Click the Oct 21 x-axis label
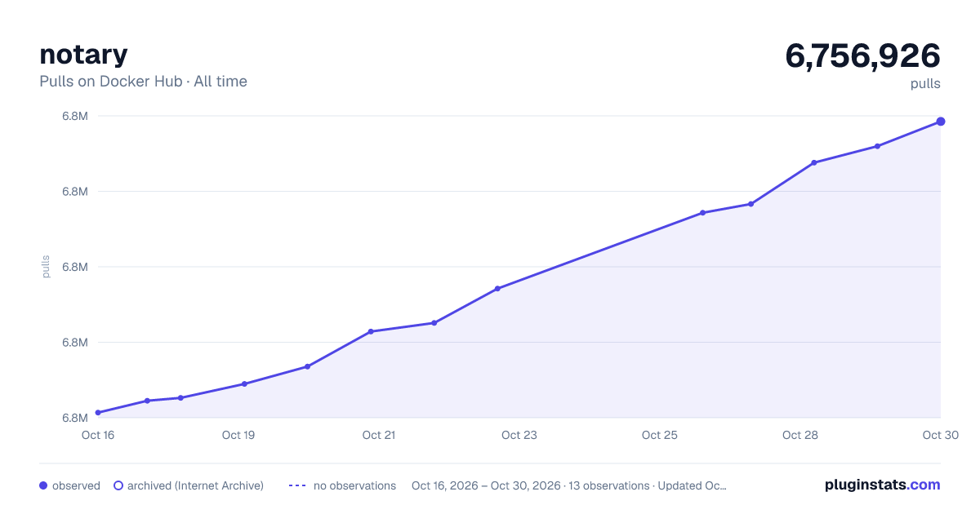The width and height of the screenshot is (980, 514). 379,435
